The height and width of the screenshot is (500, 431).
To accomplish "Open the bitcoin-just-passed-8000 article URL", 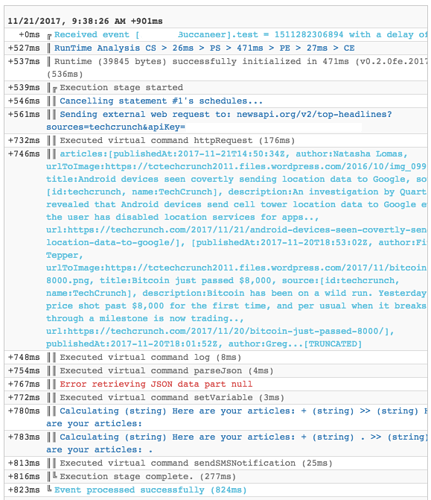I will (x=220, y=331).
